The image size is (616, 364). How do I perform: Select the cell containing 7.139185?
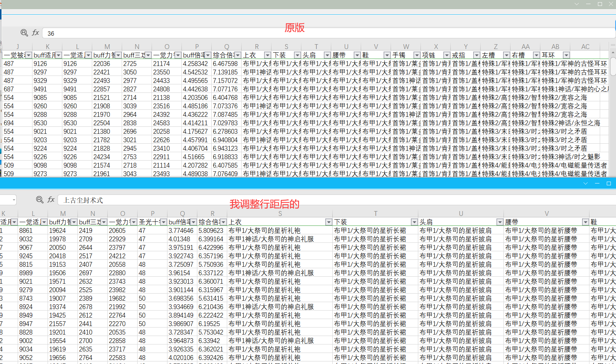point(226,72)
